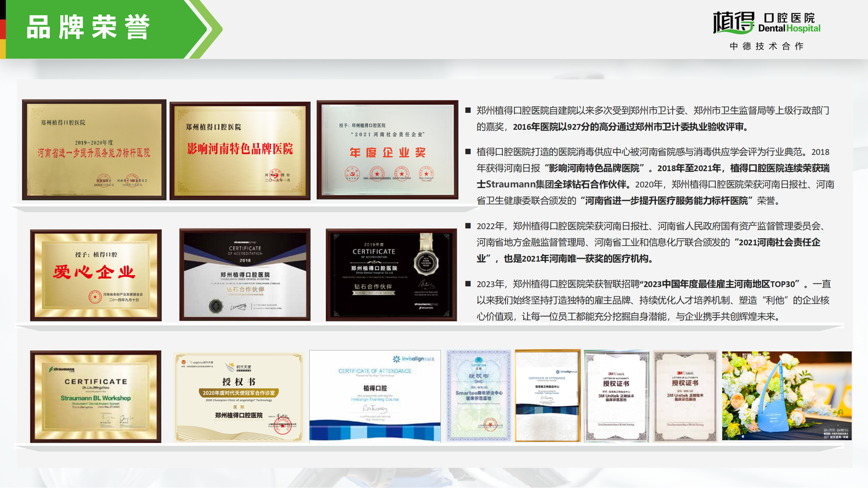Image resolution: width=868 pixels, height=488 pixels.
Task: Select the Invisalign Certificate of Attendance 植得口腔
Action: (375, 396)
